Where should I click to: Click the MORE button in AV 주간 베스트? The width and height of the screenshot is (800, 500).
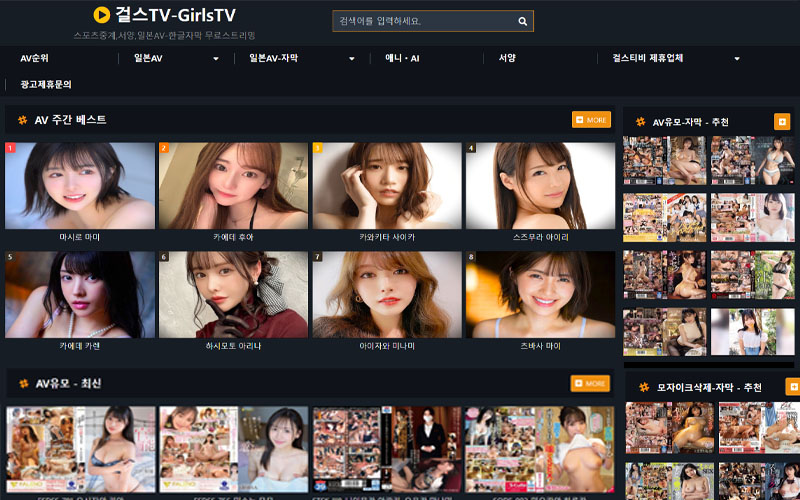pos(591,120)
